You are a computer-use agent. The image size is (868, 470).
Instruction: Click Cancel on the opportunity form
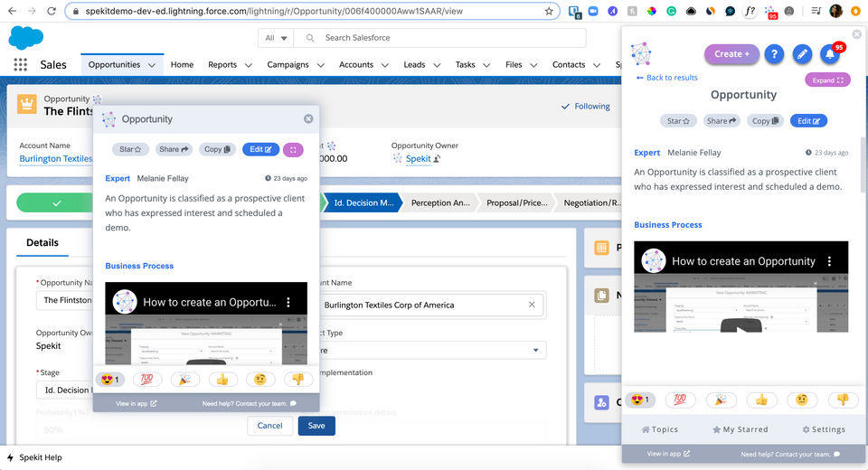269,426
